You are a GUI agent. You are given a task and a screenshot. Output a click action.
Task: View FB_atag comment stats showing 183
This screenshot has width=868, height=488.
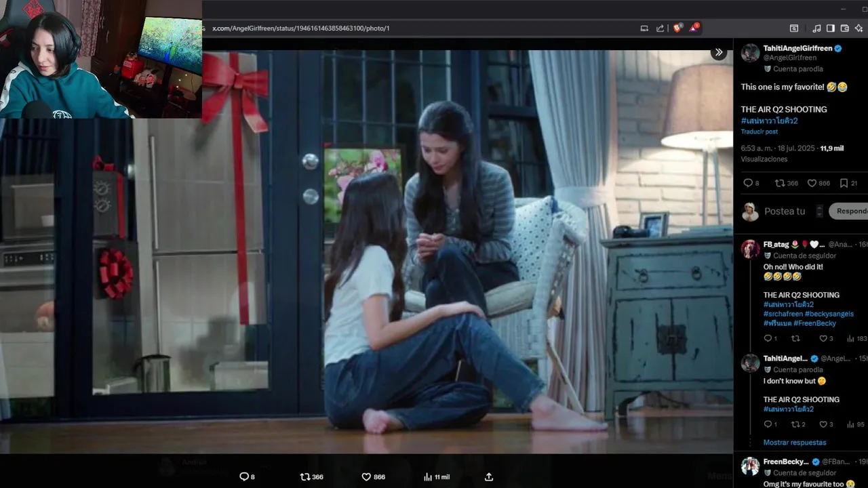tap(856, 338)
